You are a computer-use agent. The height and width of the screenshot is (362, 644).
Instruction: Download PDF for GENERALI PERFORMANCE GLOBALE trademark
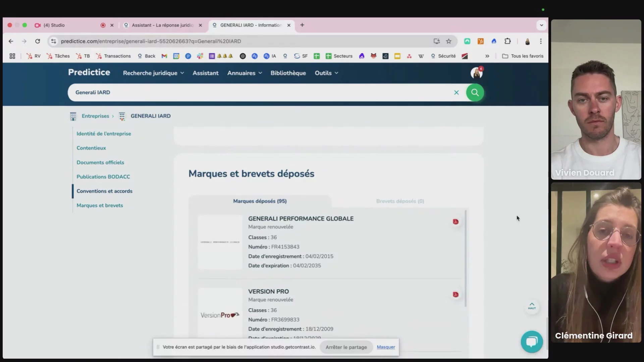(x=455, y=222)
